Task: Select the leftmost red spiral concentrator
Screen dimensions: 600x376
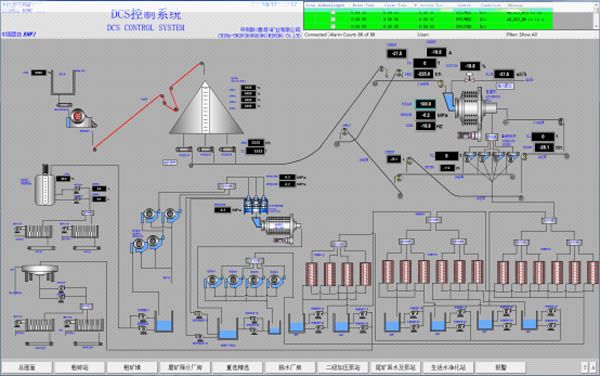Action: coord(311,273)
